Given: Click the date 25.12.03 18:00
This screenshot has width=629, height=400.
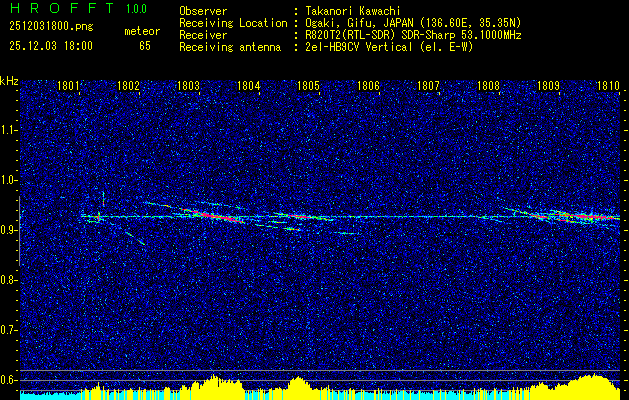Looking at the screenshot, I should tap(51, 46).
